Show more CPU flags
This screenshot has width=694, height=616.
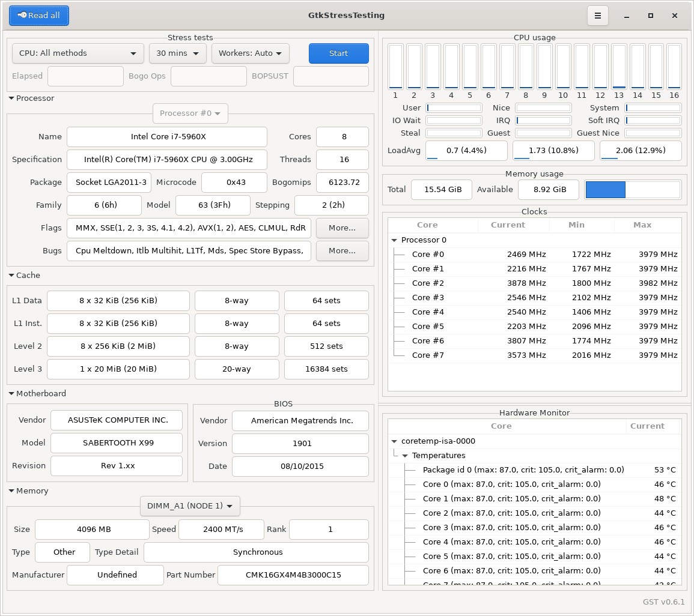[x=342, y=228]
